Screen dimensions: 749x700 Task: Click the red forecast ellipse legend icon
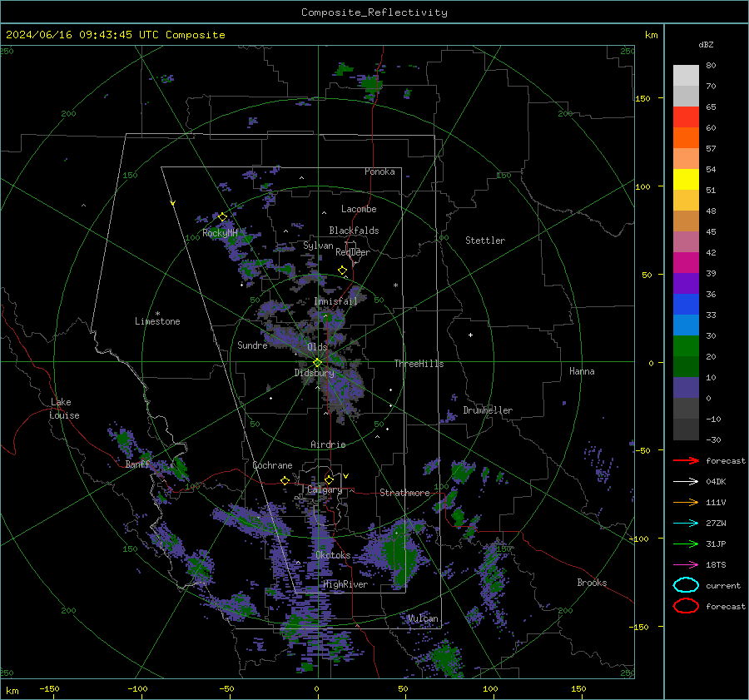click(x=686, y=606)
